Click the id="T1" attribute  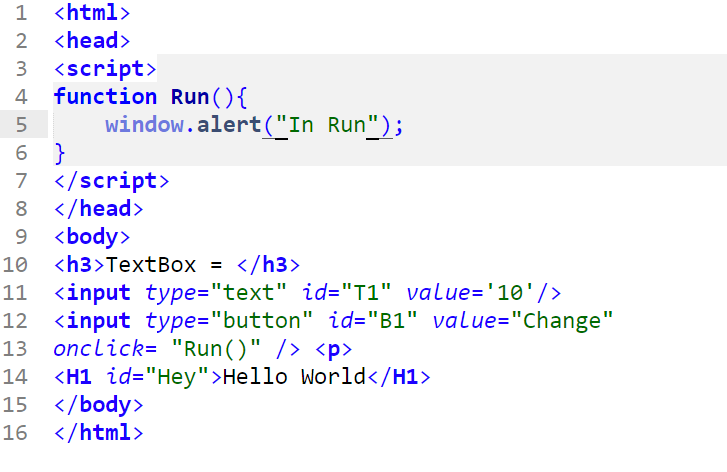click(x=347, y=293)
